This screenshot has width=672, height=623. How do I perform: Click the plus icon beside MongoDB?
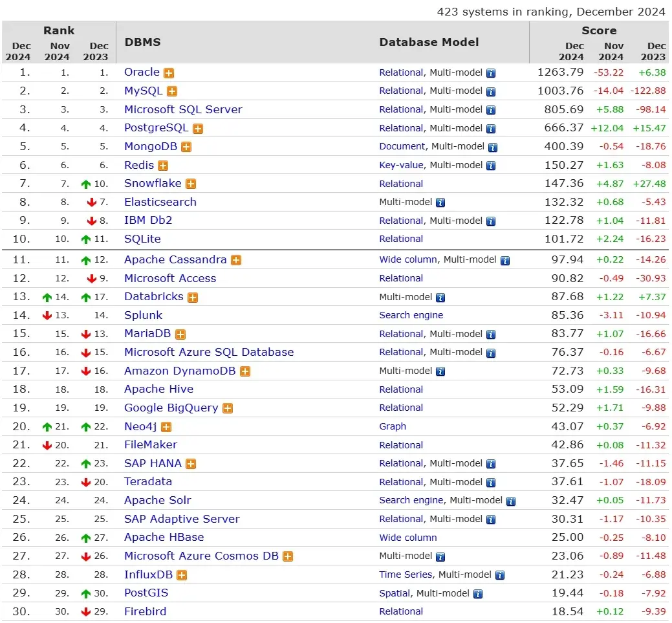click(186, 147)
